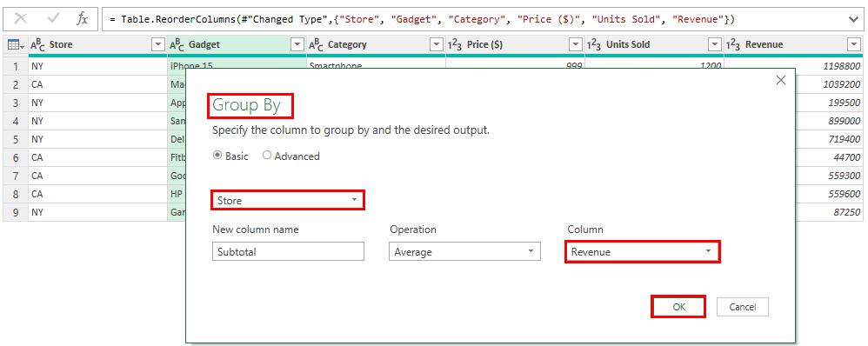868x346 pixels.
Task: Select the Advanced radio option
Action: [267, 156]
